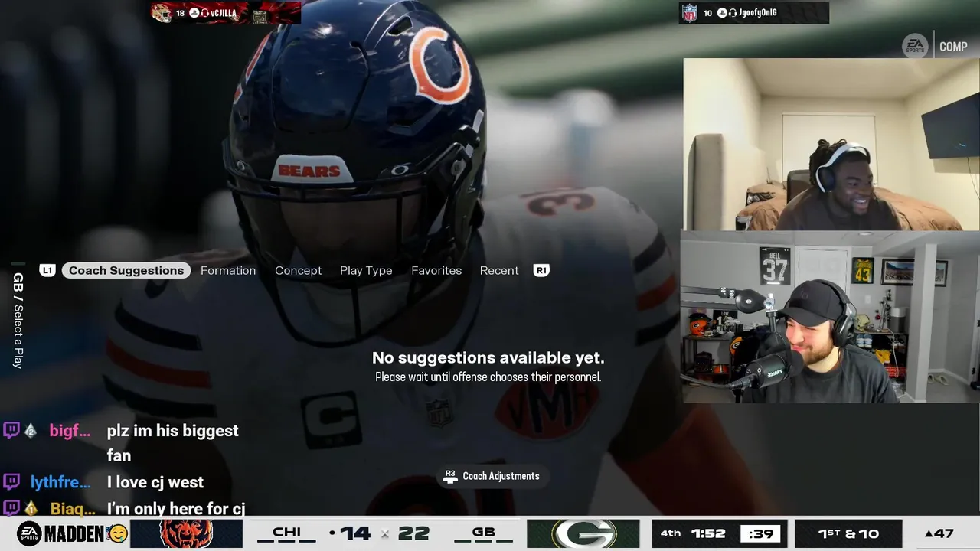This screenshot has width=980, height=551.
Task: Click the Bears score 14
Action: [355, 533]
